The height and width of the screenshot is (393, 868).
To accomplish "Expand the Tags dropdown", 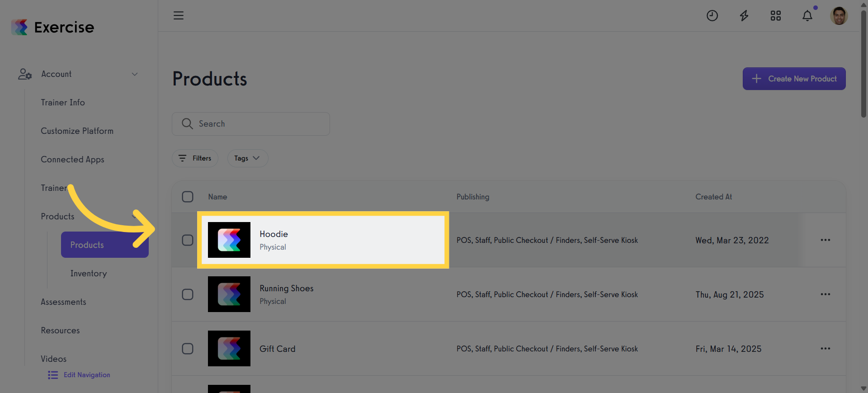I will pos(247,158).
